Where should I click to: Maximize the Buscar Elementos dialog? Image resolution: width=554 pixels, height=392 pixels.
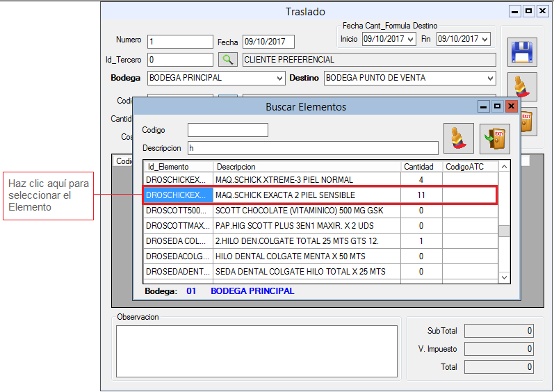[x=498, y=106]
